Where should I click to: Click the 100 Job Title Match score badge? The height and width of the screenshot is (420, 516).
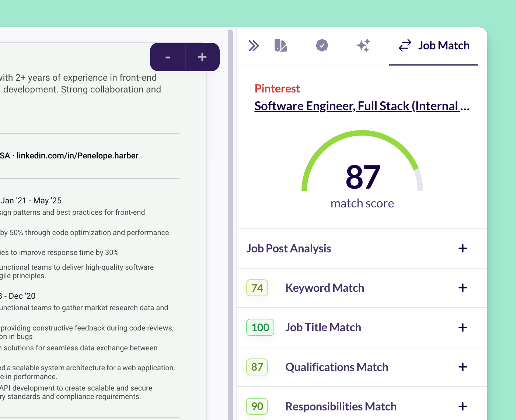(260, 327)
